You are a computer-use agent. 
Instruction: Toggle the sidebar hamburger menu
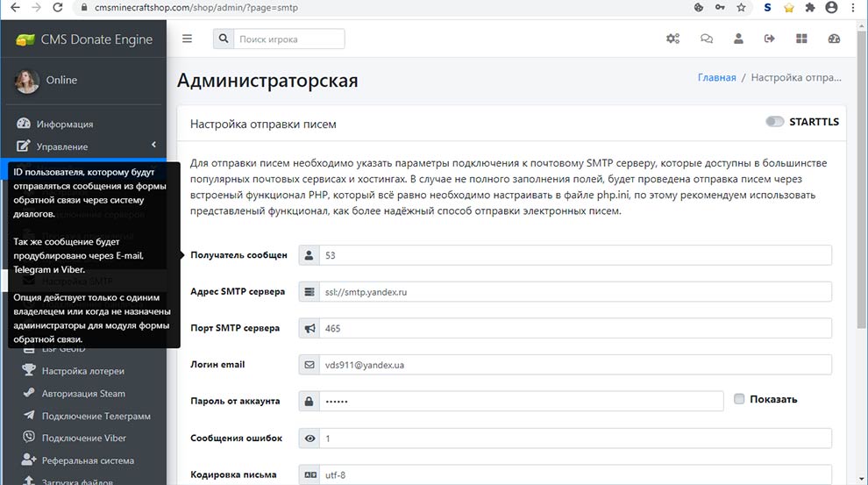click(187, 39)
